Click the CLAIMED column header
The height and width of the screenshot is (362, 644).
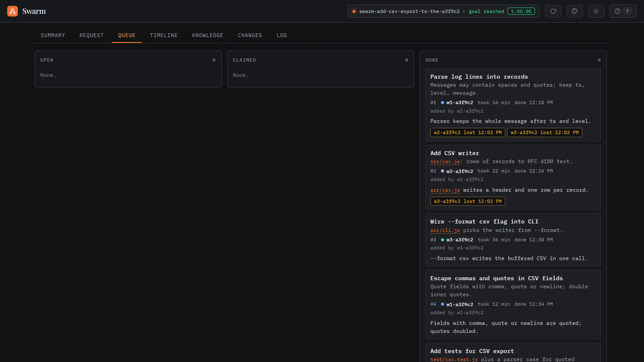tap(244, 60)
